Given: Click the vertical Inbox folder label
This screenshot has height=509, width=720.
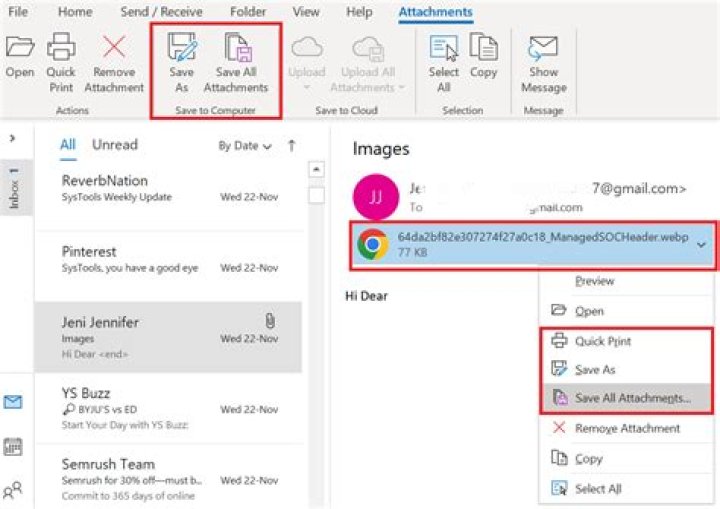Looking at the screenshot, I should (x=15, y=188).
